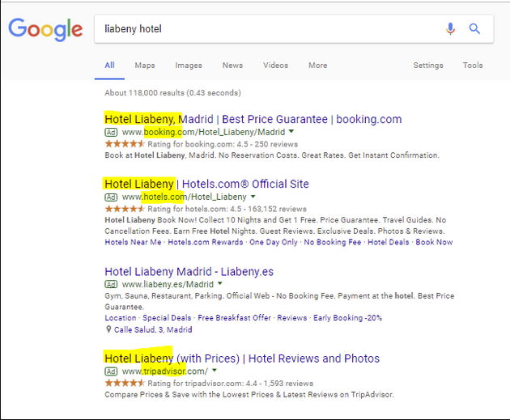Image resolution: width=510 pixels, height=420 pixels.
Task: Switch to the Maps tab
Action: coord(145,66)
